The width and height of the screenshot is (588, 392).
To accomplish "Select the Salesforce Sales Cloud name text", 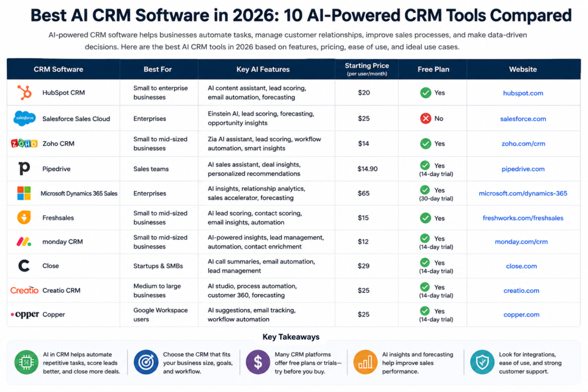I will tap(76, 119).
